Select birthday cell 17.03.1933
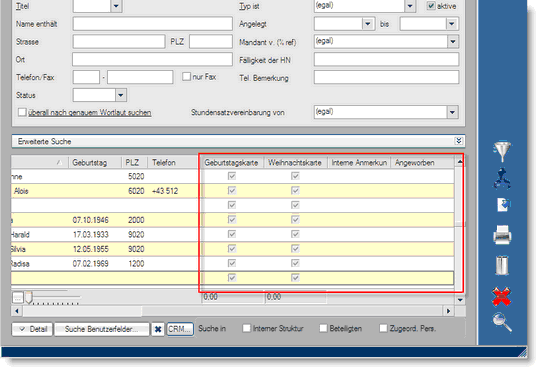Viewport: 538px width, 369px height. pos(91,235)
